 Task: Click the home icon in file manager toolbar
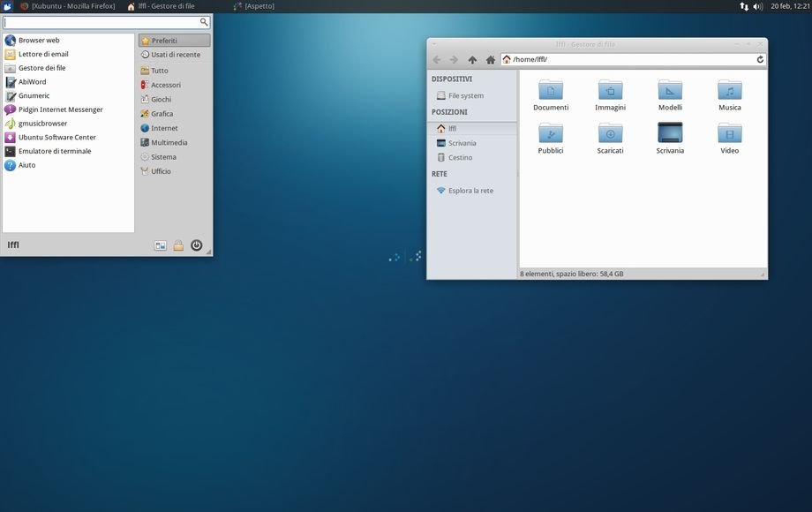(x=490, y=60)
